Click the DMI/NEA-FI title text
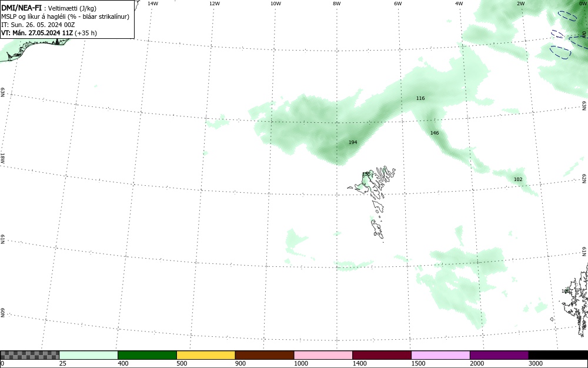The height and width of the screenshot is (368, 588). [x=21, y=8]
